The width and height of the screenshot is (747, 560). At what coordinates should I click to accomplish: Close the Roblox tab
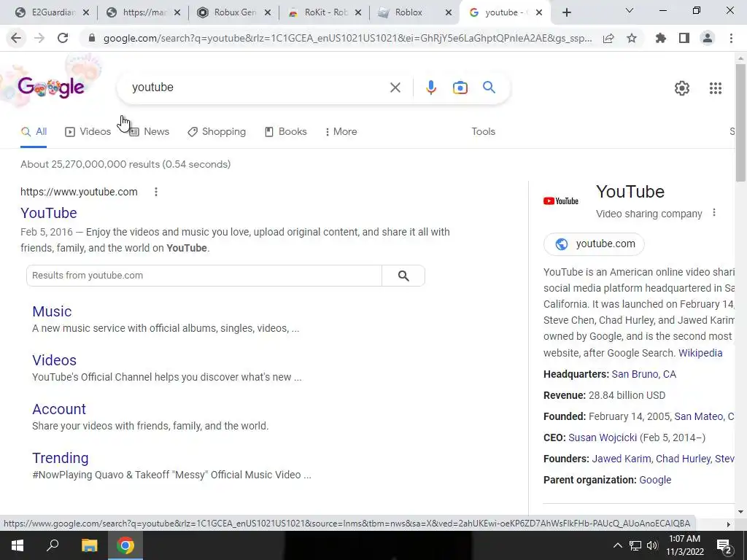449,13
